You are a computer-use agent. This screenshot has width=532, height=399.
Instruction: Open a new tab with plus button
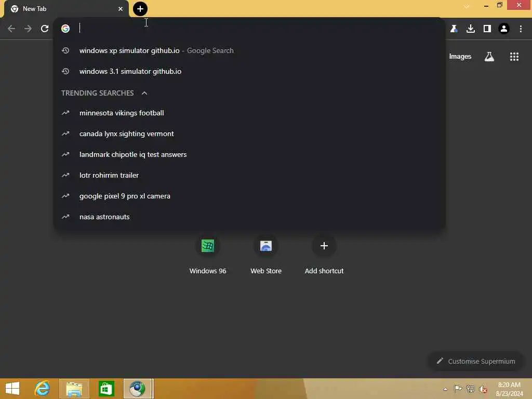[140, 9]
